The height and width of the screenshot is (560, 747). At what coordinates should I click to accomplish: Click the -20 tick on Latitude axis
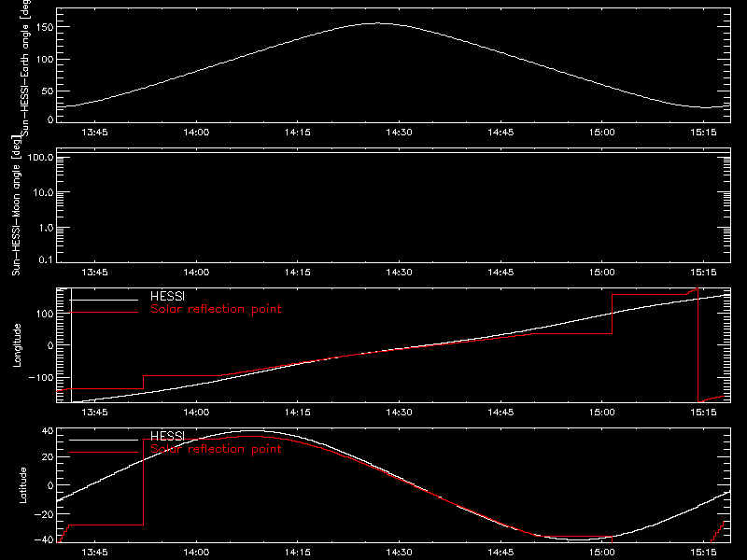[x=44, y=514]
